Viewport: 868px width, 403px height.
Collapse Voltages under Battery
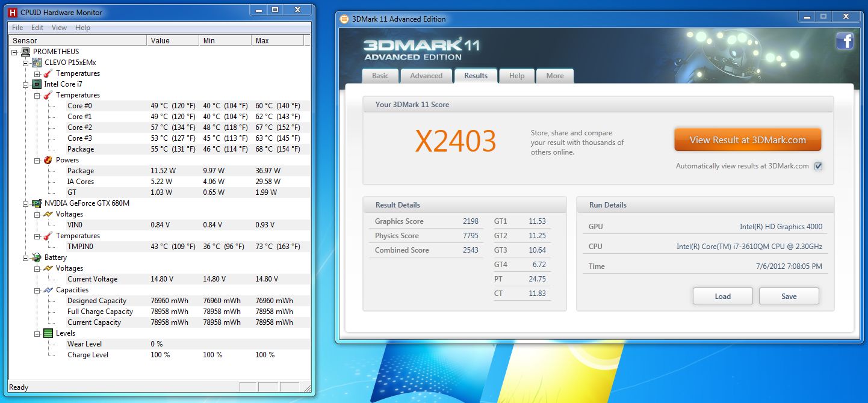37,268
